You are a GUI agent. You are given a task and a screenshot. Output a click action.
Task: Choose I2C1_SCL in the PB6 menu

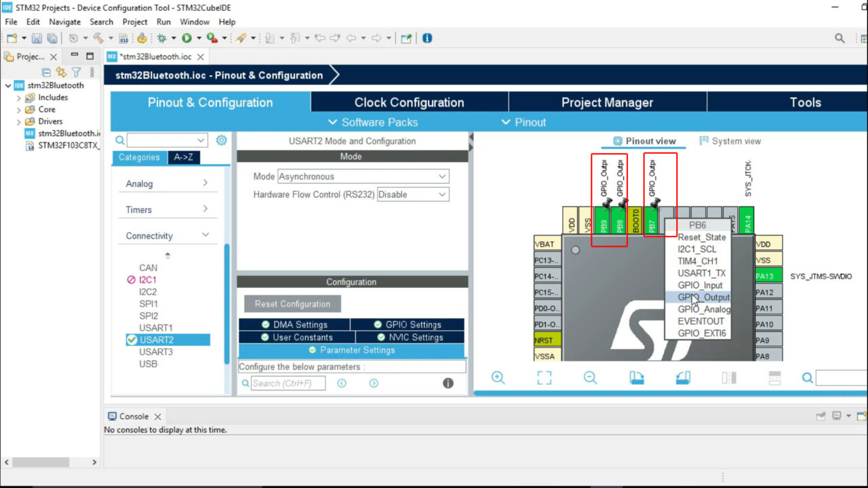click(698, 249)
